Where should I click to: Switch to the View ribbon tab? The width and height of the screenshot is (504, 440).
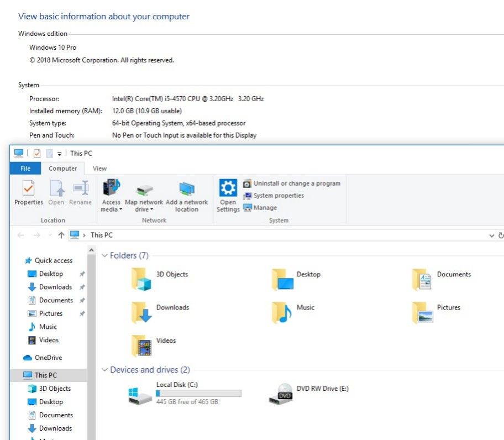pos(99,169)
